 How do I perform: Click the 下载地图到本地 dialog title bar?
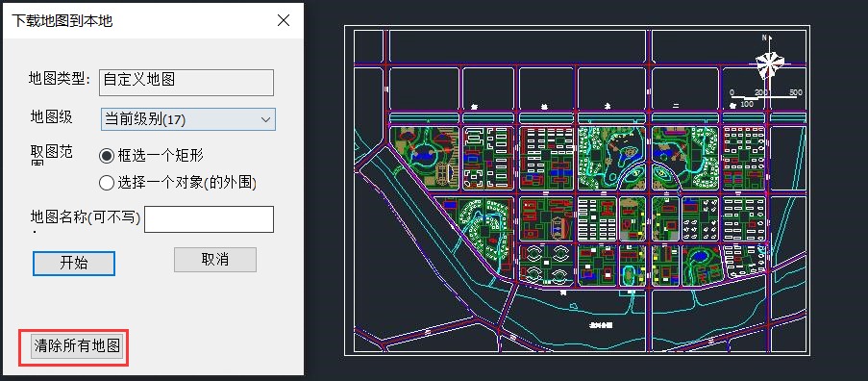pyautogui.click(x=153, y=21)
